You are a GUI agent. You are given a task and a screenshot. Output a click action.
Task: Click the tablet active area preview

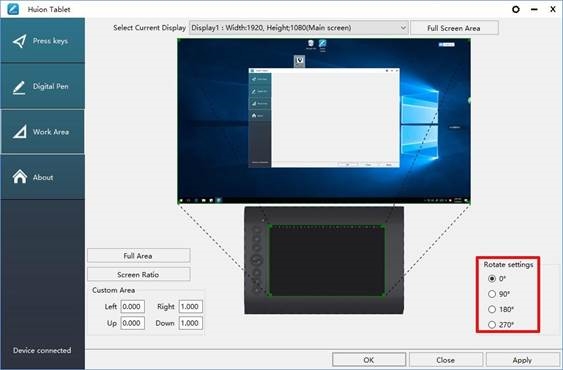coord(327,261)
